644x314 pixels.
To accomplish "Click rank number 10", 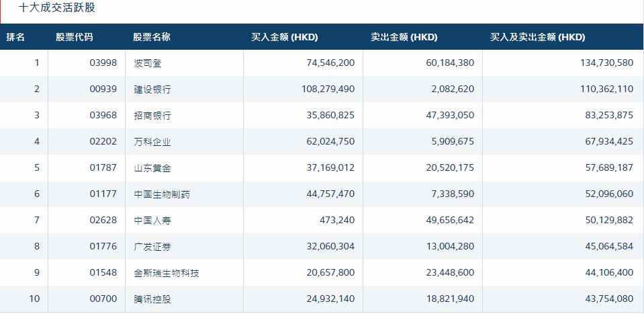I will coord(34,299).
